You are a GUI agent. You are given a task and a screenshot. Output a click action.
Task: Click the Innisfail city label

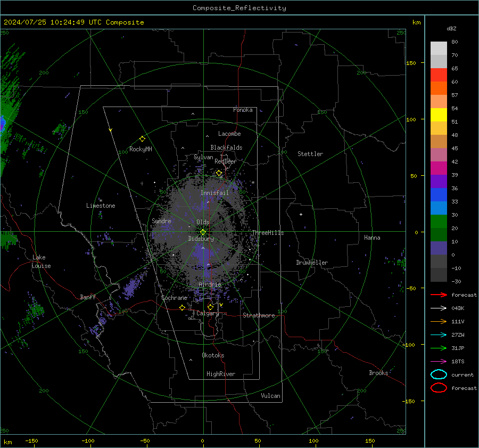pyautogui.click(x=214, y=193)
